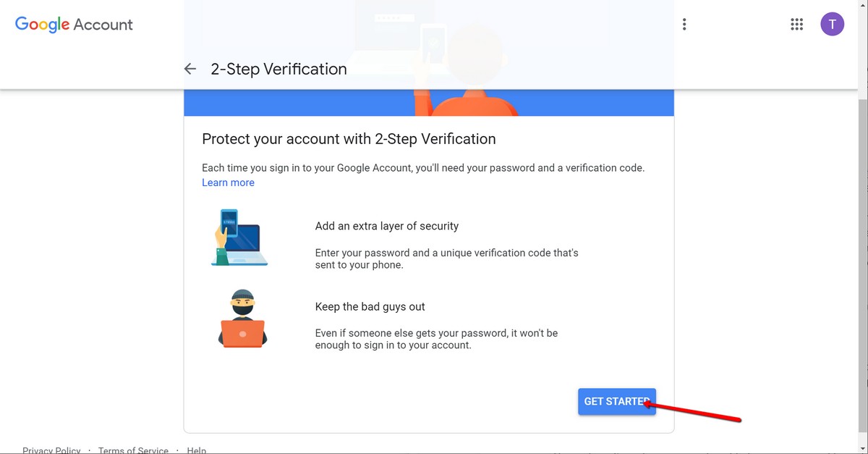Click the "Protect your account" heading
868x454 pixels.
point(349,139)
